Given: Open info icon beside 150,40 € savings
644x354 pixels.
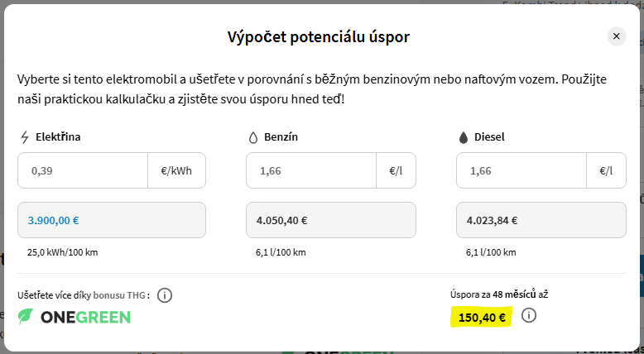Looking at the screenshot, I should [530, 315].
